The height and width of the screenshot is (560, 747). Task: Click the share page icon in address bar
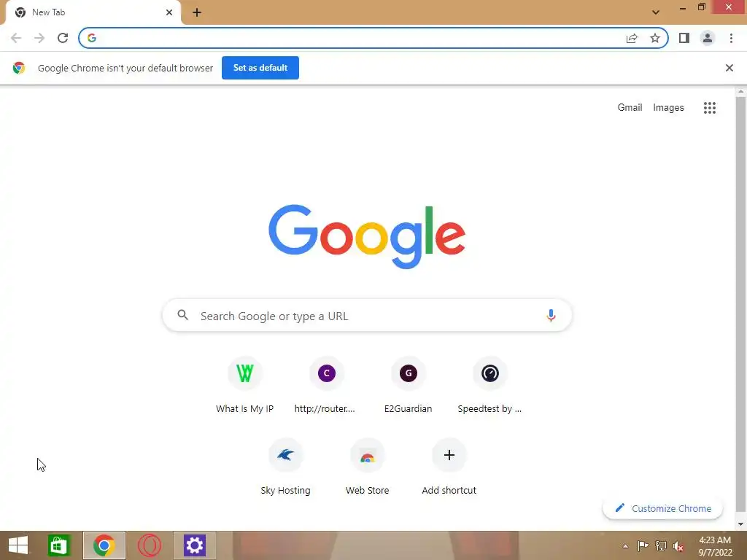[632, 38]
